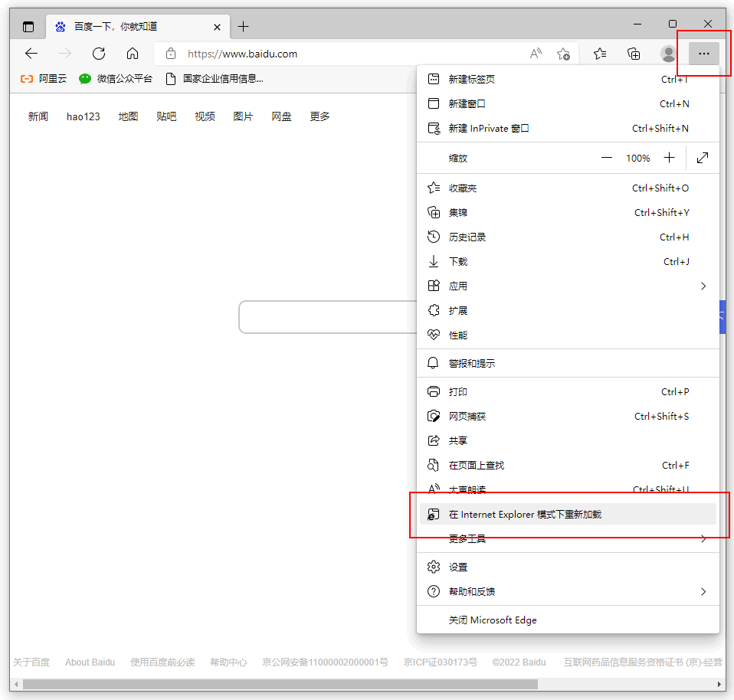Viewport: 734px width, 700px height.
Task: Open the Favorites toolbar button
Action: (600, 54)
